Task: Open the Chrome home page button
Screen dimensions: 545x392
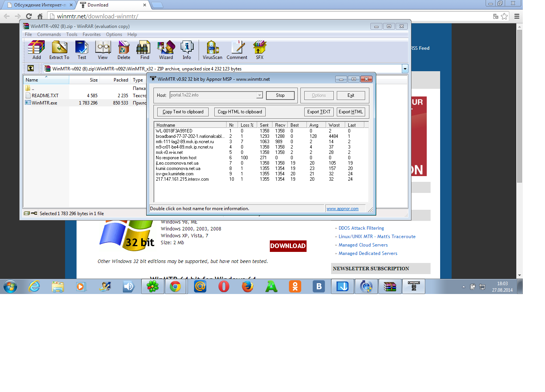Action: pyautogui.click(x=40, y=16)
